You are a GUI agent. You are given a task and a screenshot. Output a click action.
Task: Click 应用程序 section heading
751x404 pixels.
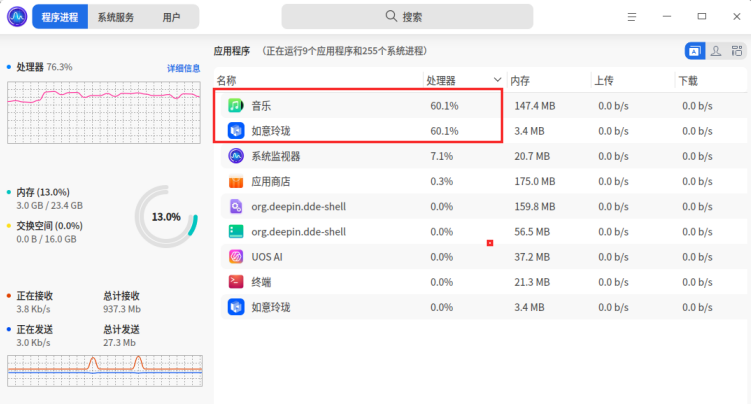click(x=232, y=51)
